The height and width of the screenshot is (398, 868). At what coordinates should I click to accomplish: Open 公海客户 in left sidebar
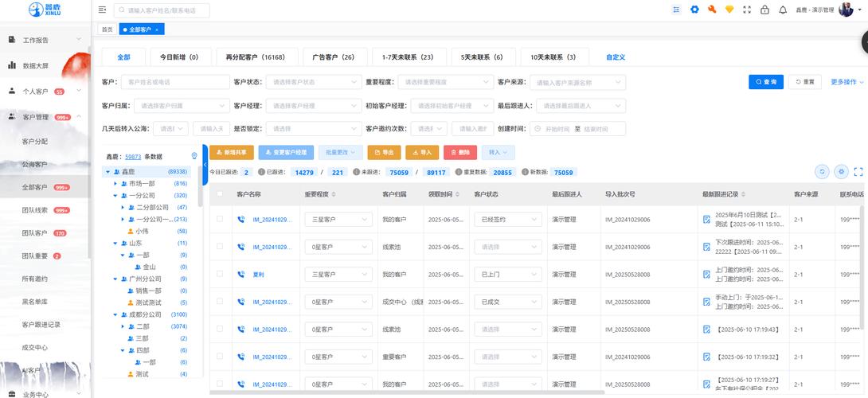point(34,165)
